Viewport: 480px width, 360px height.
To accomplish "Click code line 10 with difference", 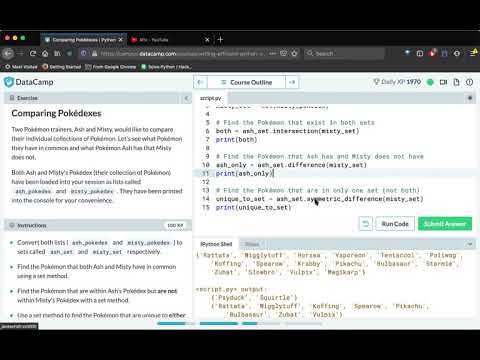I will click(x=291, y=165).
